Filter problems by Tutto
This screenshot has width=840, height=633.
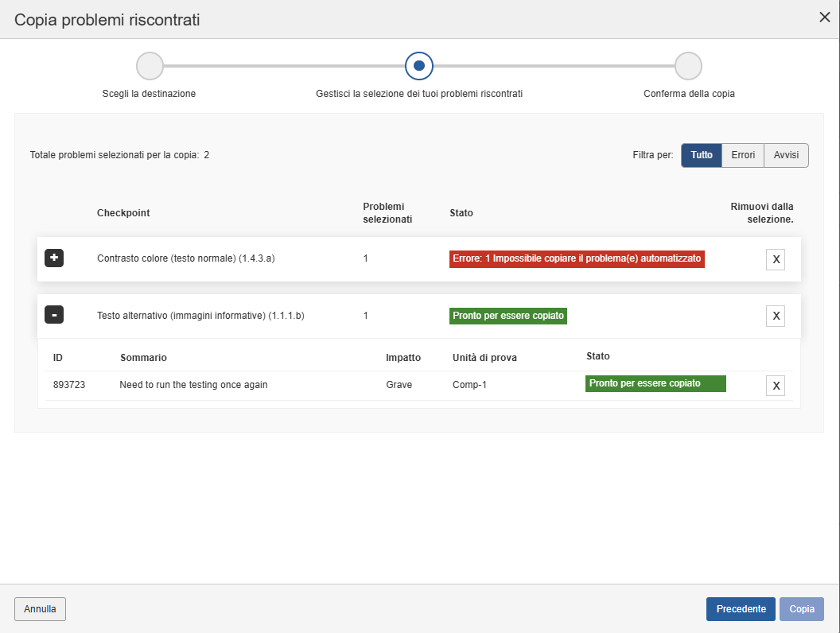[x=702, y=155]
